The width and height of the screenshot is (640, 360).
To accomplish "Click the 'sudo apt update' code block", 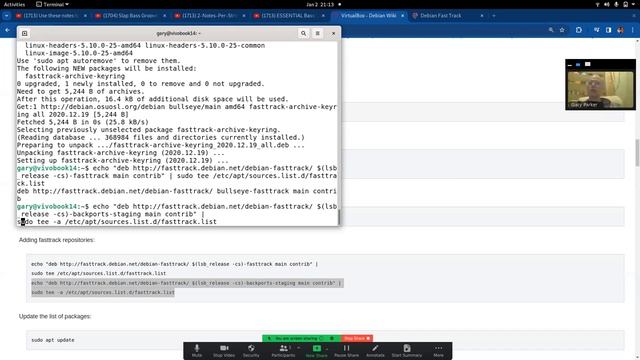I will (x=325, y=340).
